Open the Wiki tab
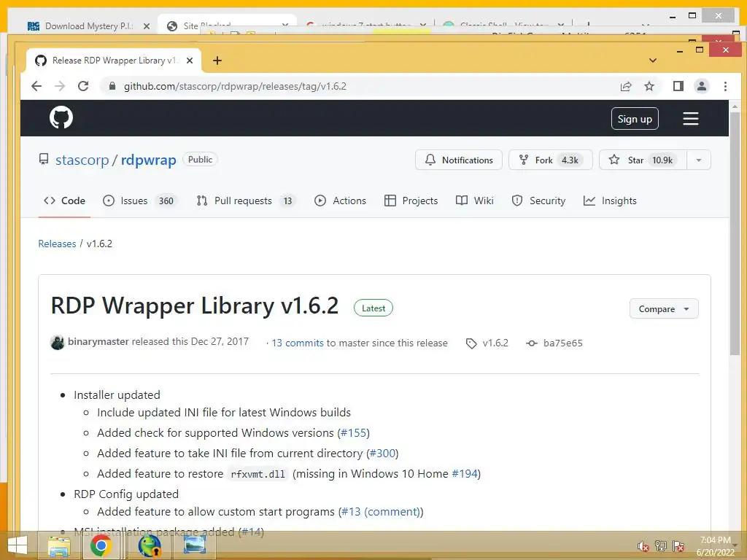Image resolution: width=747 pixels, height=560 pixels. [474, 201]
